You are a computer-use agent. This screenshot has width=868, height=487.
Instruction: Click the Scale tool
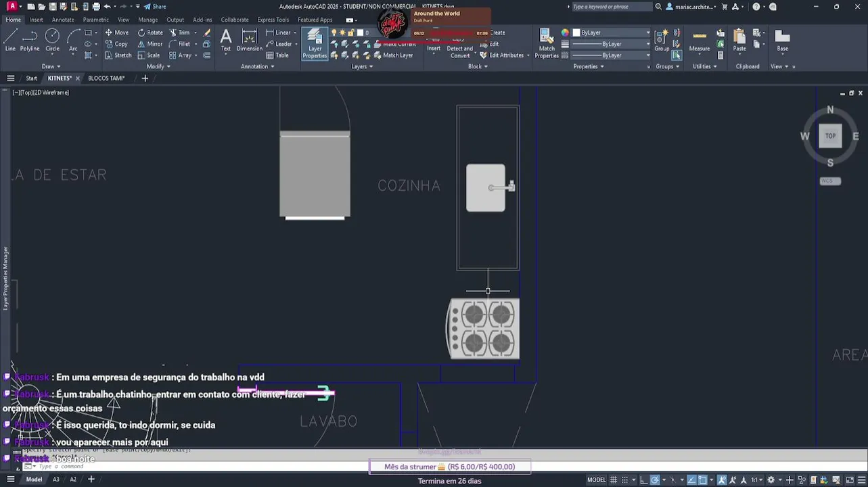point(149,55)
